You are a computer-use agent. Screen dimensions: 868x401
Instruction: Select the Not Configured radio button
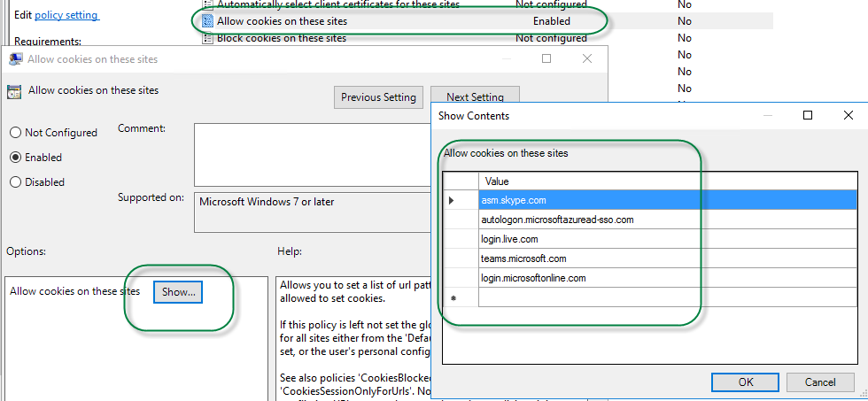tap(16, 133)
